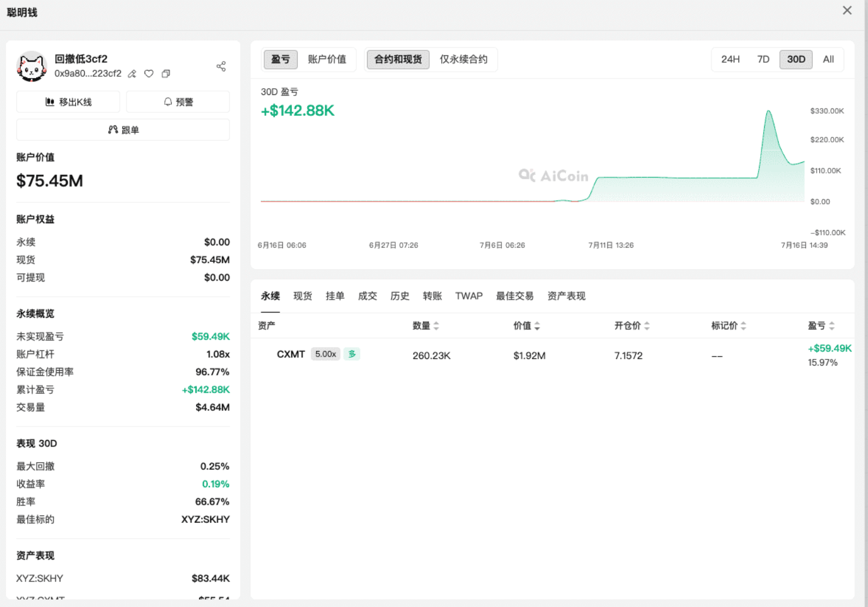Sort table by 盈亏 column
Image resolution: width=868 pixels, height=607 pixels.
(821, 326)
